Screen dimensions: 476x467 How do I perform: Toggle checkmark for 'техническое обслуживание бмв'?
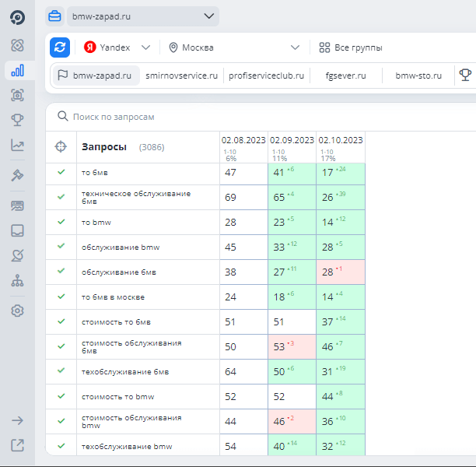(61, 197)
